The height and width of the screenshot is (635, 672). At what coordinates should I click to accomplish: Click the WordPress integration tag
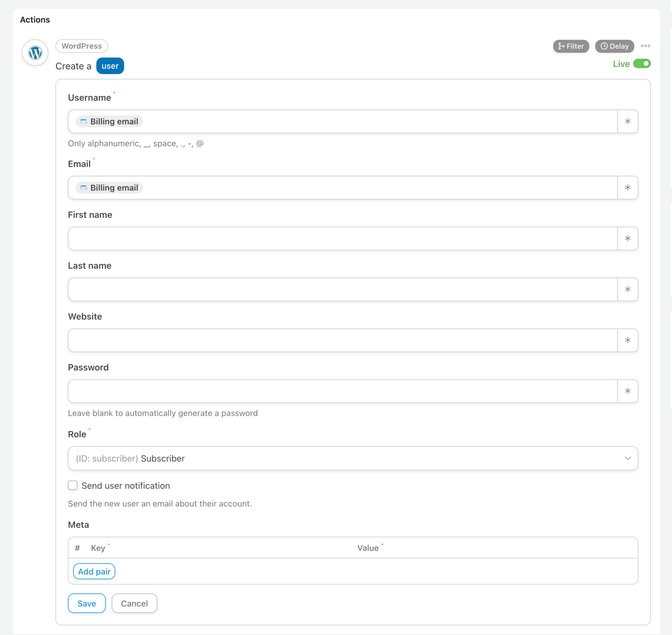[x=82, y=46]
